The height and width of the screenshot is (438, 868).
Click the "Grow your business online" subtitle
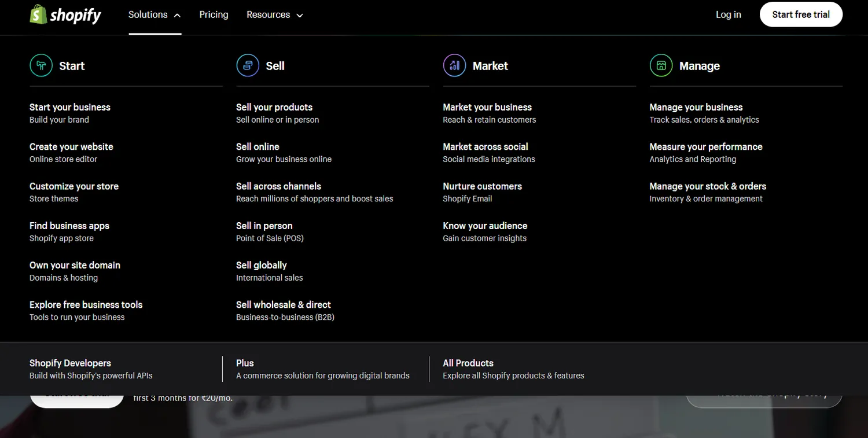[284, 159]
